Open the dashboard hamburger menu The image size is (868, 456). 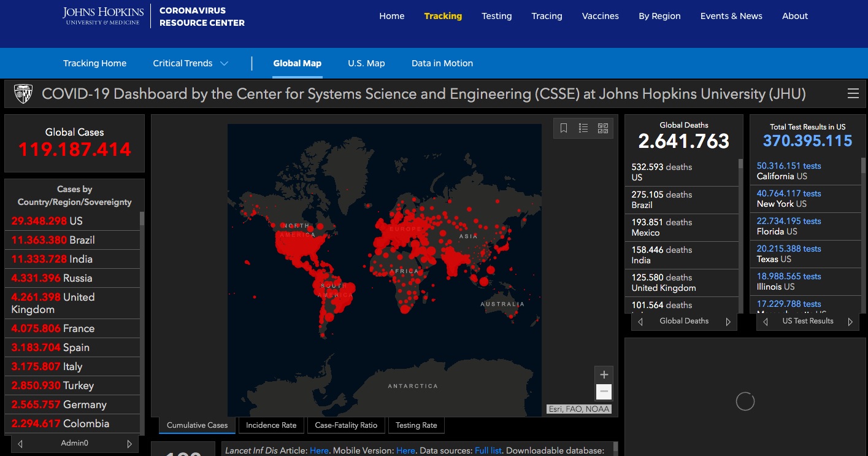[853, 94]
